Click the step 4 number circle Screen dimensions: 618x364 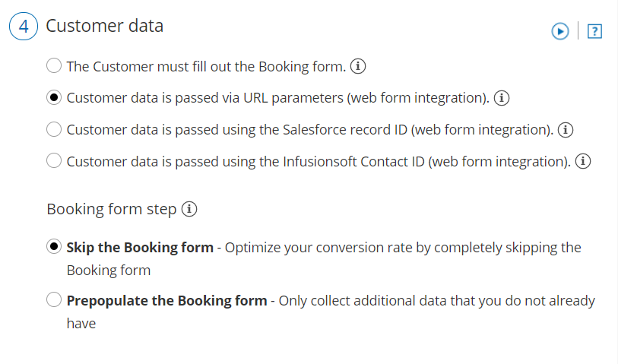[x=23, y=27]
